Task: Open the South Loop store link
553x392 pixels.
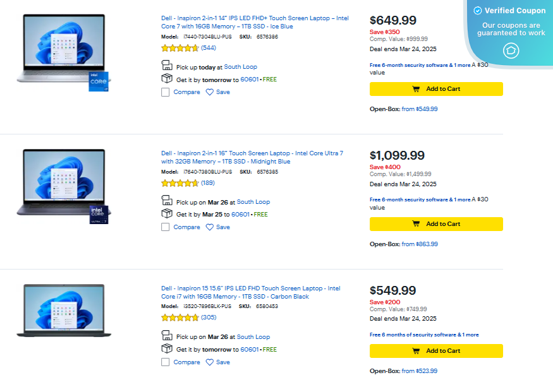Action: coord(240,66)
